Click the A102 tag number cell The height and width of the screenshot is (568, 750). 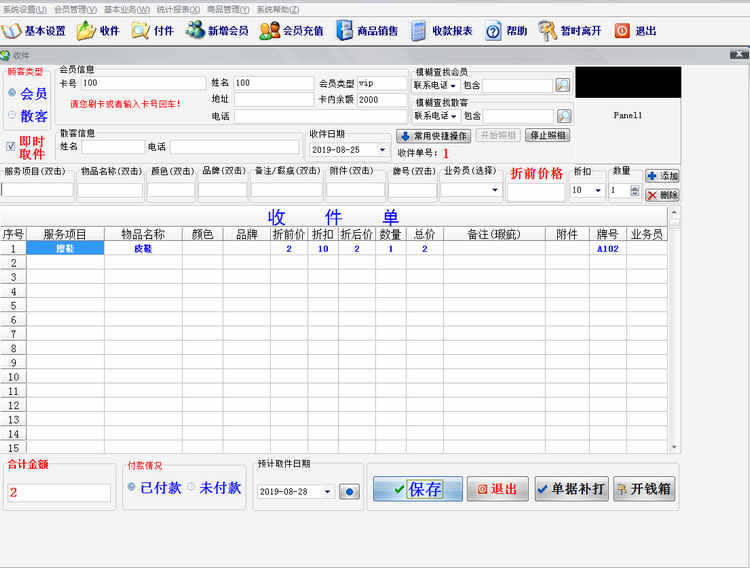click(x=607, y=248)
